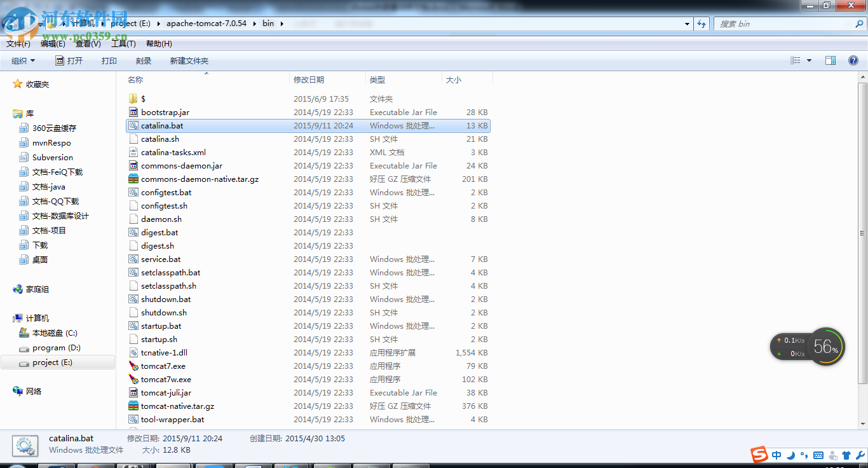Click the 打印 toolbar button

[109, 60]
